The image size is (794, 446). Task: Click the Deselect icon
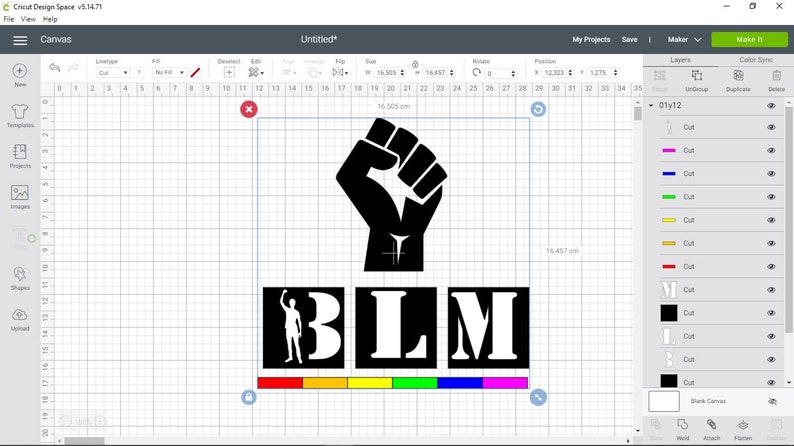pyautogui.click(x=229, y=72)
